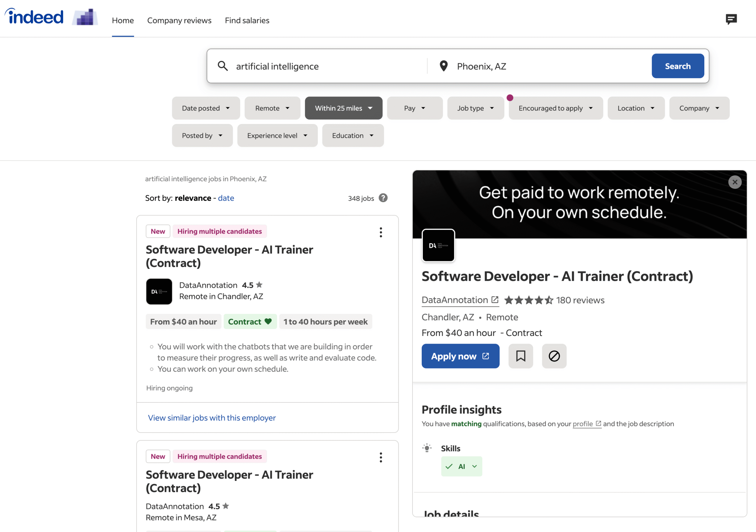Click the messages chat icon in header
Screen dimensions: 756x532
point(731,19)
